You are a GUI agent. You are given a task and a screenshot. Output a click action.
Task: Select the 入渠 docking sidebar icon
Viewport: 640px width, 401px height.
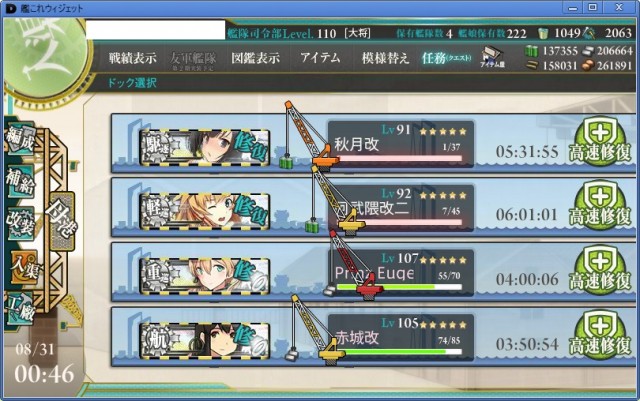coord(23,267)
